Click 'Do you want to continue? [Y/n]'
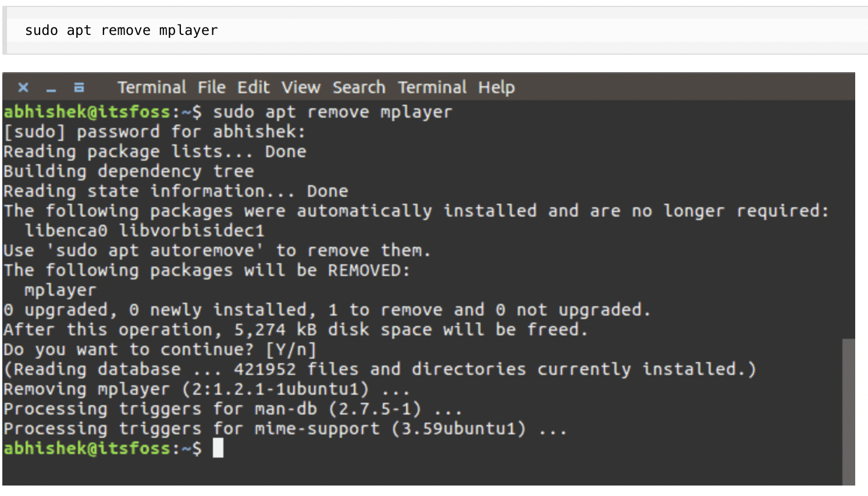 160,349
